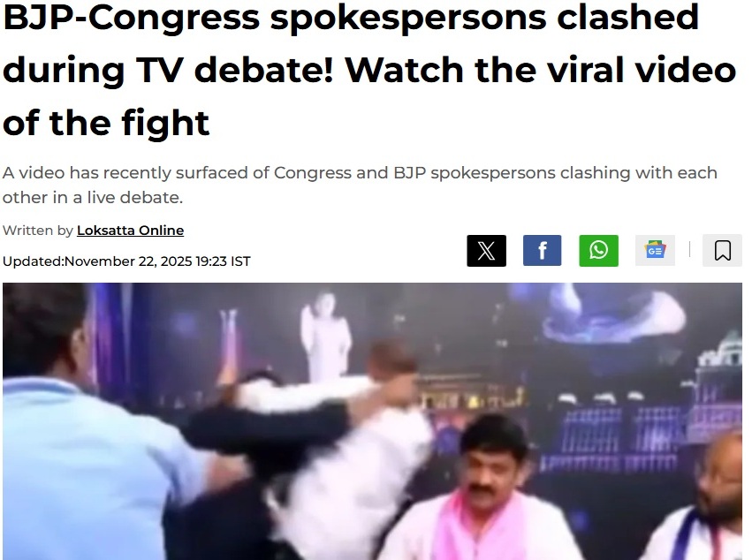Open the Google News follow icon

pyautogui.click(x=655, y=250)
